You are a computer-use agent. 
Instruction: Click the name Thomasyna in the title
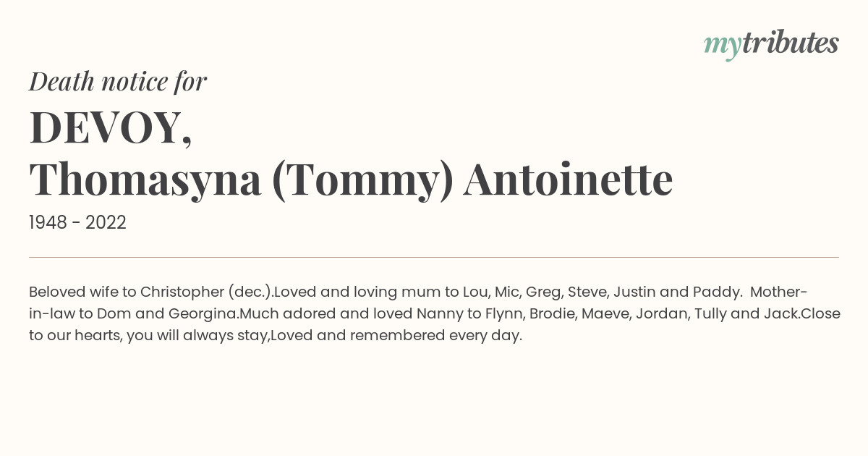coord(145,180)
